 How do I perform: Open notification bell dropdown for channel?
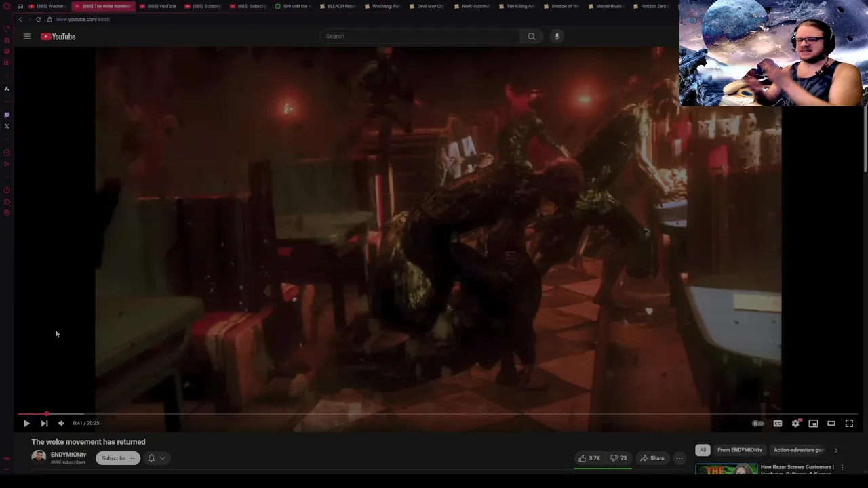tap(155, 458)
